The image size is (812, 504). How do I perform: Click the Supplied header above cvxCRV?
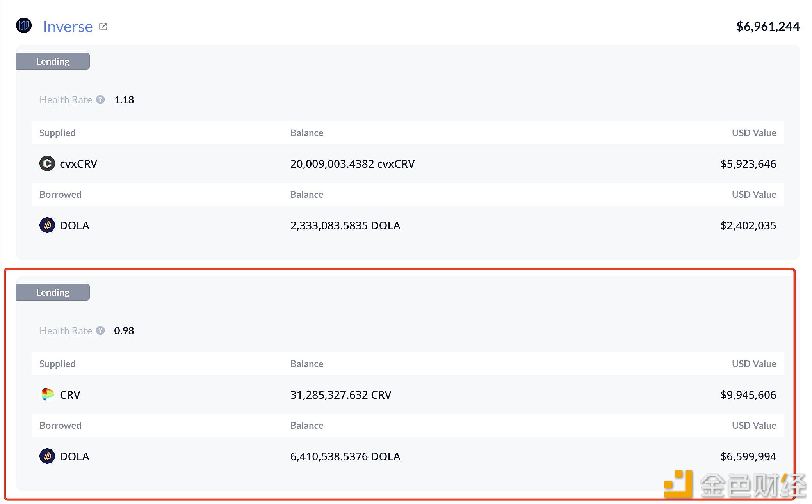click(57, 133)
